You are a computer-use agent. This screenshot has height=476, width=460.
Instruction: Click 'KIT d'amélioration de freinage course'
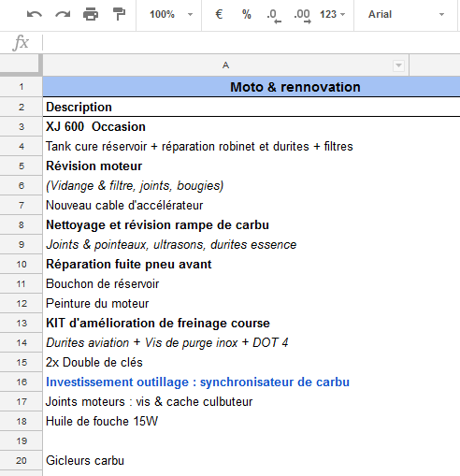(x=225, y=323)
